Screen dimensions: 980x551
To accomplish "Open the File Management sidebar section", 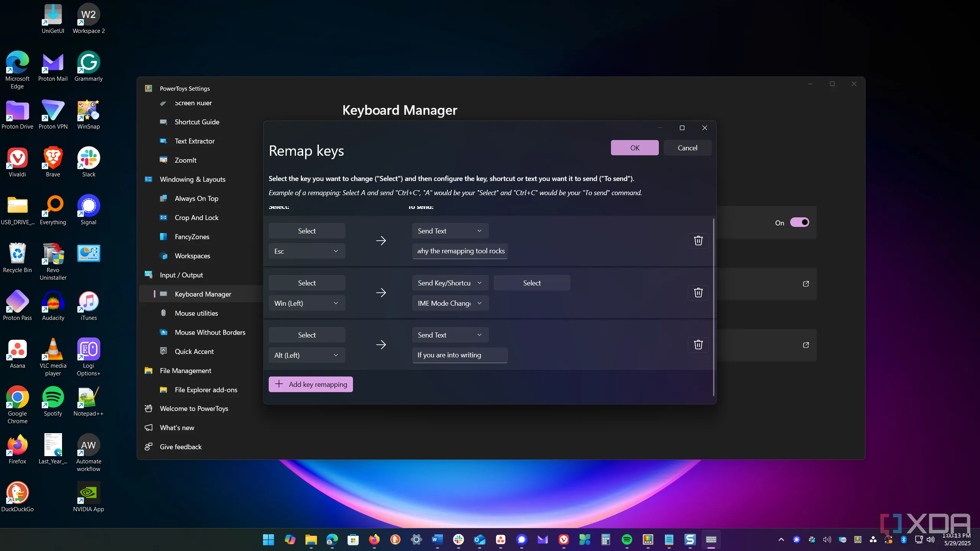I will pyautogui.click(x=185, y=371).
